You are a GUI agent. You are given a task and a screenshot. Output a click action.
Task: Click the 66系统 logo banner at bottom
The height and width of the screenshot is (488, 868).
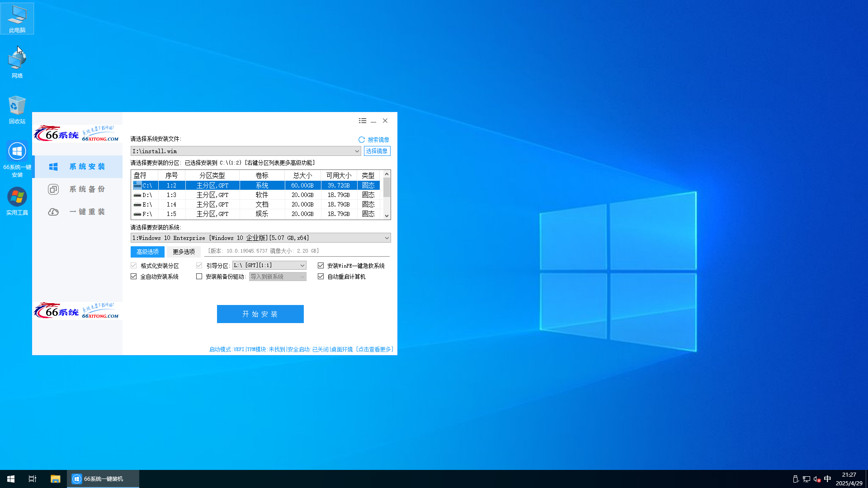77,311
